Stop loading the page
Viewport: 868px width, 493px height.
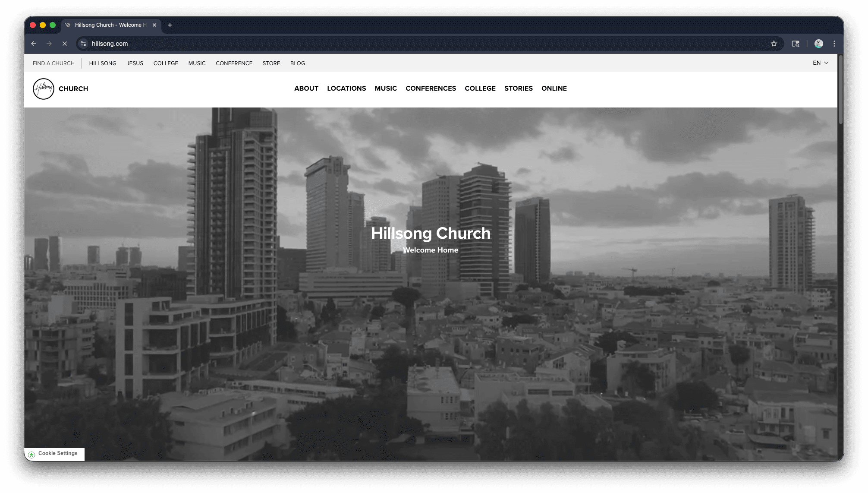(65, 44)
